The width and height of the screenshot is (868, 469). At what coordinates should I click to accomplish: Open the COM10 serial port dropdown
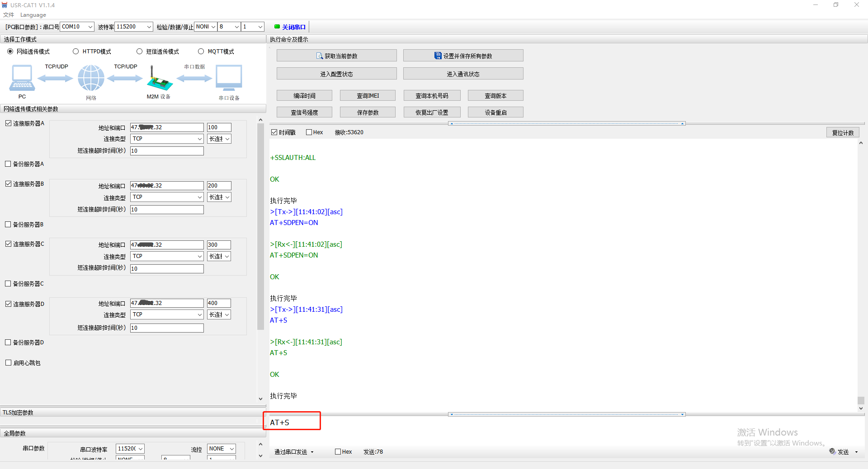[77, 27]
